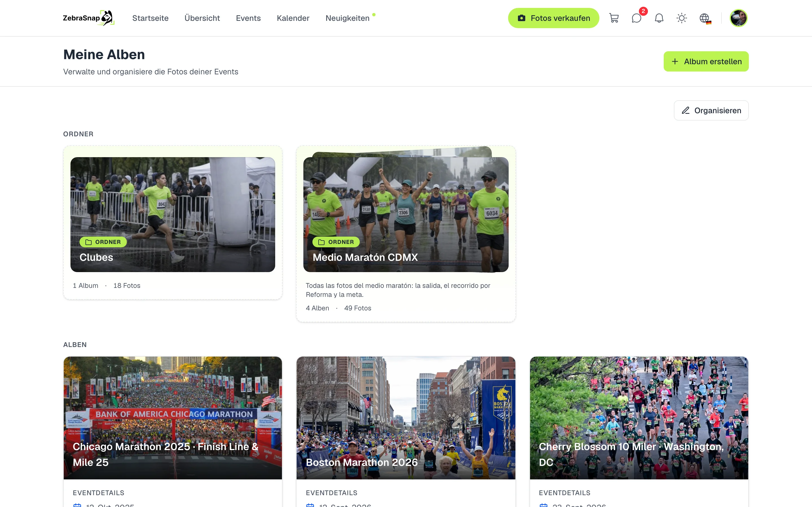Screen dimensions: 812x507
Task: Click the ZebraSnap logo
Action: coord(89,18)
